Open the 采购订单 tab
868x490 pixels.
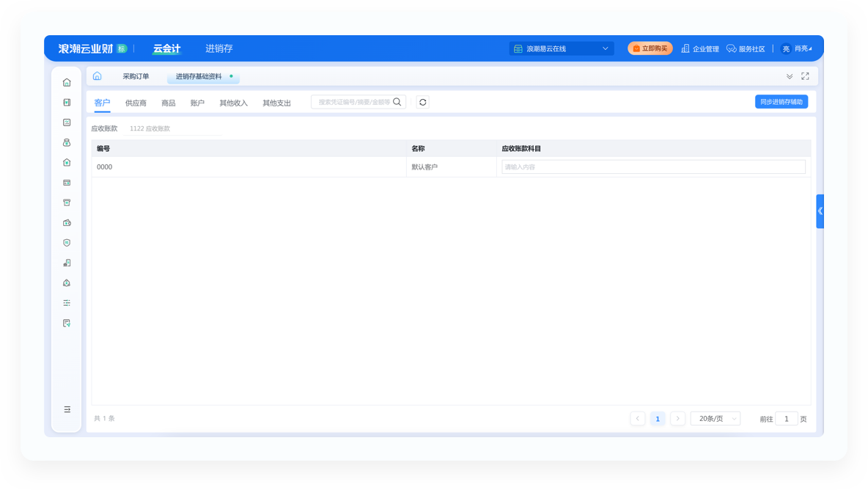pos(136,76)
